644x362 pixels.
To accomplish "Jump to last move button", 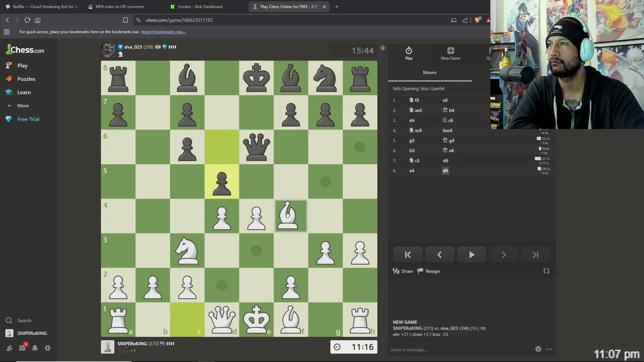I will pos(535,255).
